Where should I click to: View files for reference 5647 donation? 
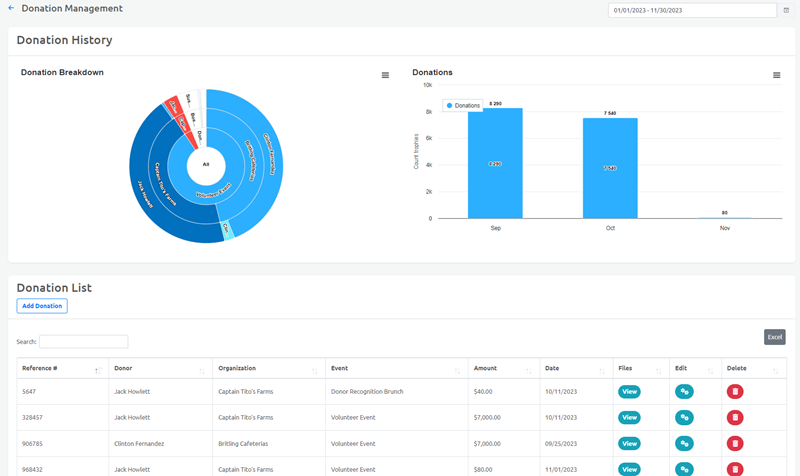click(x=629, y=392)
